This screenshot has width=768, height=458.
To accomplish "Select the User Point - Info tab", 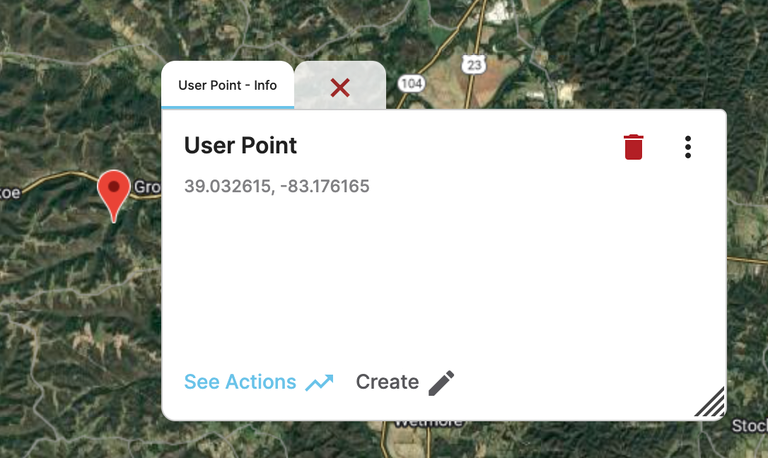I will click(227, 85).
